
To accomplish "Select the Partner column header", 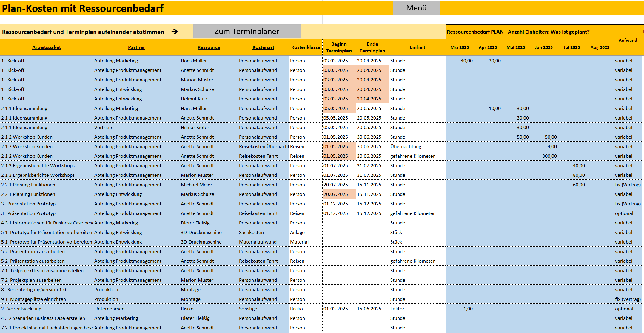I will (136, 47).
